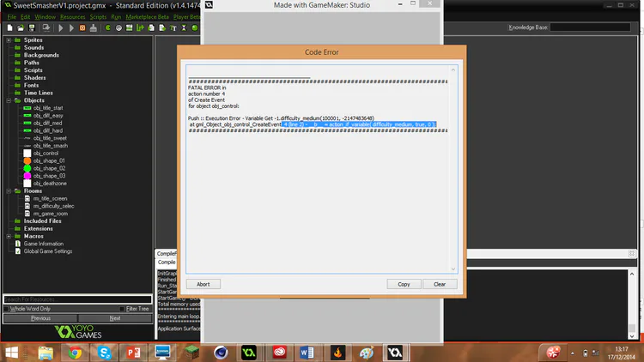Create a background with the landscape icon
This screenshot has width=644, height=362.
(x=130, y=28)
